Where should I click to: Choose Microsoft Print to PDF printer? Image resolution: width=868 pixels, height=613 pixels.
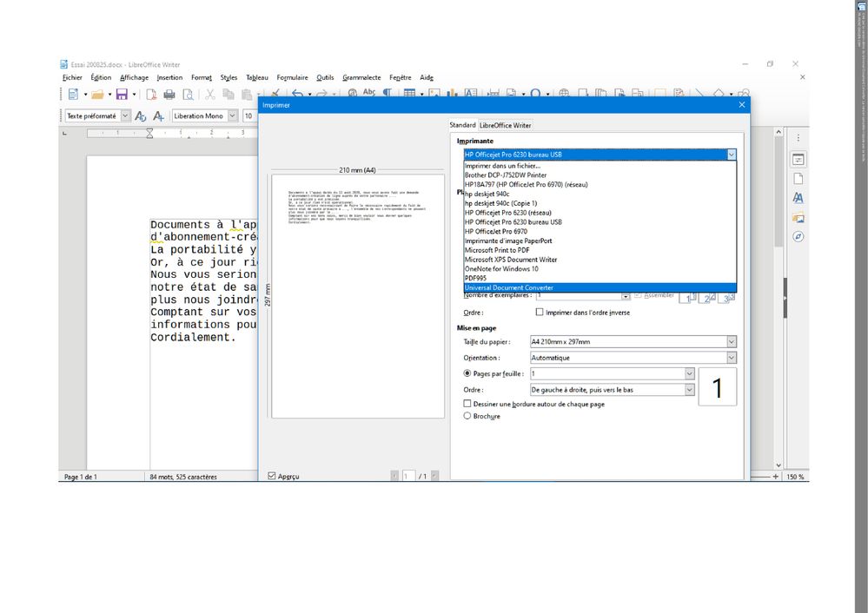[x=508, y=250]
